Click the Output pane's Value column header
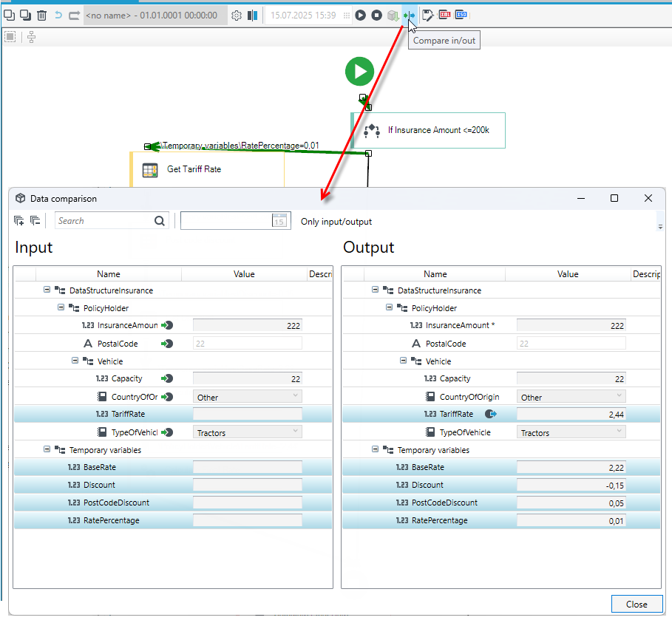This screenshot has height=623, width=672. tap(568, 274)
